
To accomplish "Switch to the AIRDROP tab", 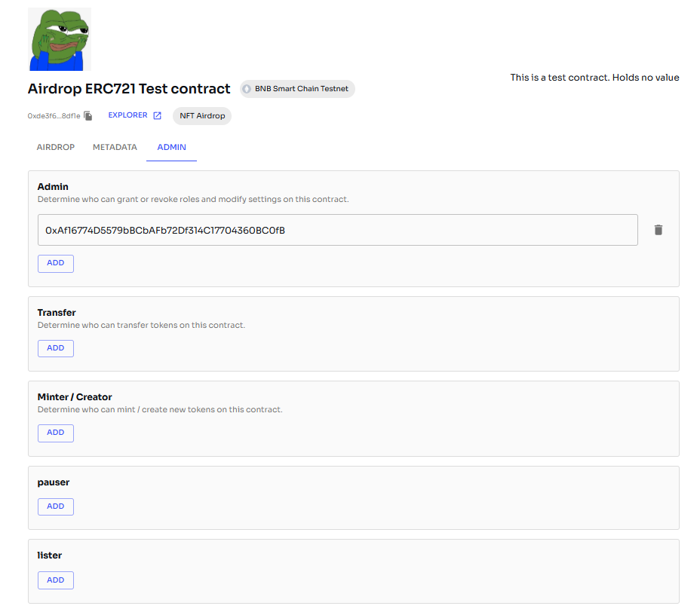I will (56, 147).
